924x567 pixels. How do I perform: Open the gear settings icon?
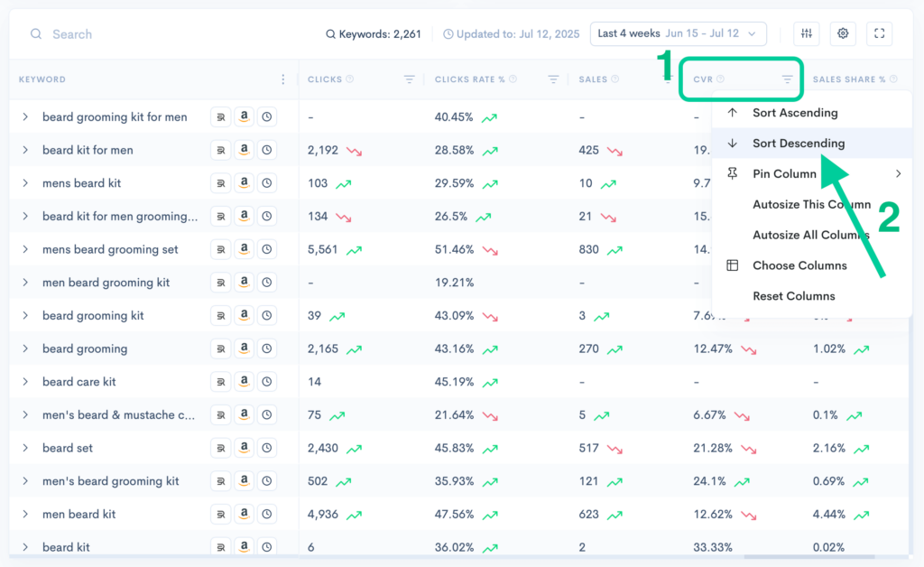843,33
